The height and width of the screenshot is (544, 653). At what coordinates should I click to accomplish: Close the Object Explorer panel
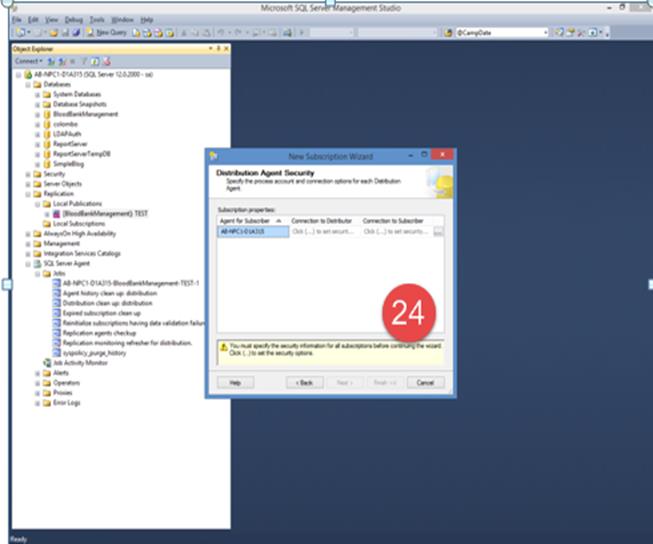click(226, 49)
